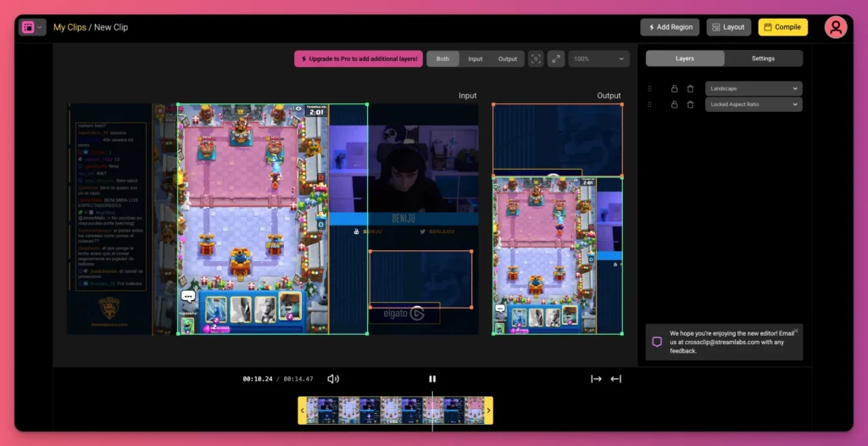Click the right yellow trim handle
Image resolution: width=868 pixels, height=446 pixels.
(x=489, y=410)
